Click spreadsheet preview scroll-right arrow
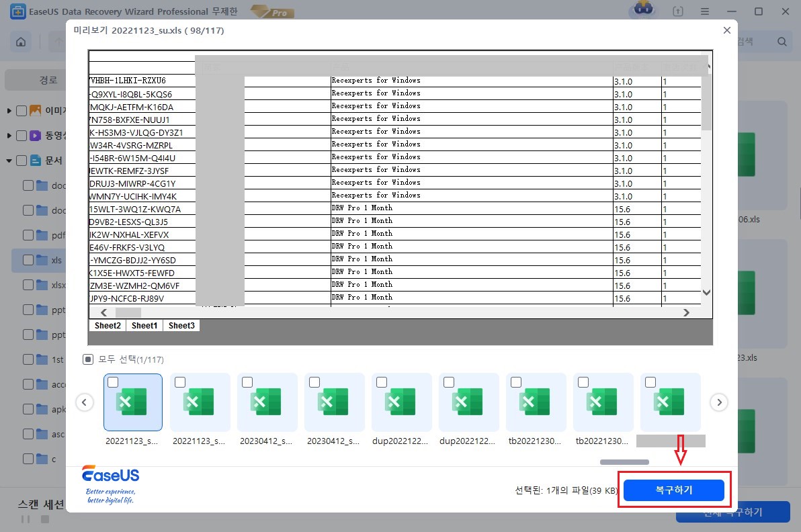This screenshot has width=801, height=532. 686,312
